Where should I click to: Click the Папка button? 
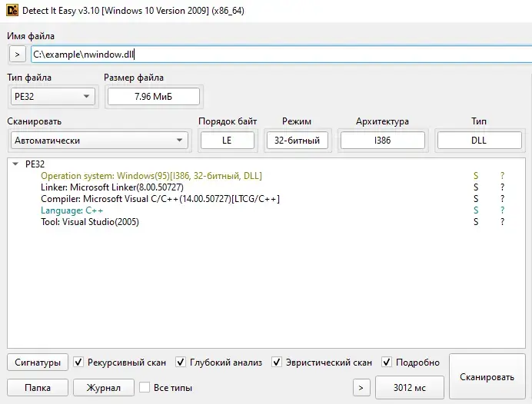point(38,387)
